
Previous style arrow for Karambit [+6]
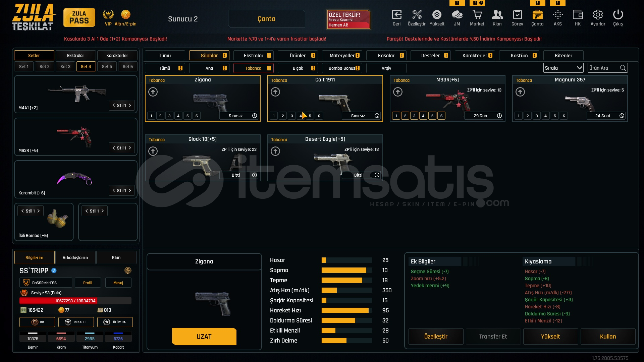[114, 190]
